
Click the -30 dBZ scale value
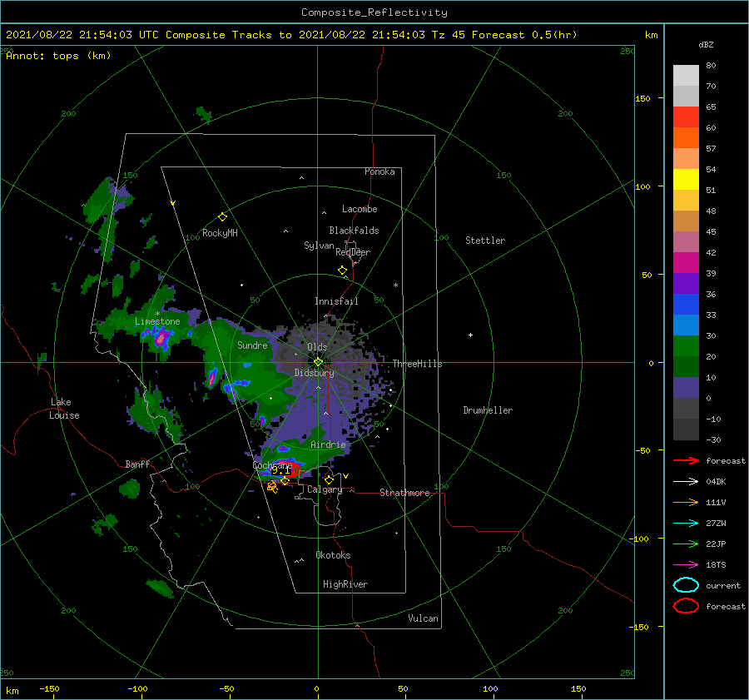click(x=713, y=439)
